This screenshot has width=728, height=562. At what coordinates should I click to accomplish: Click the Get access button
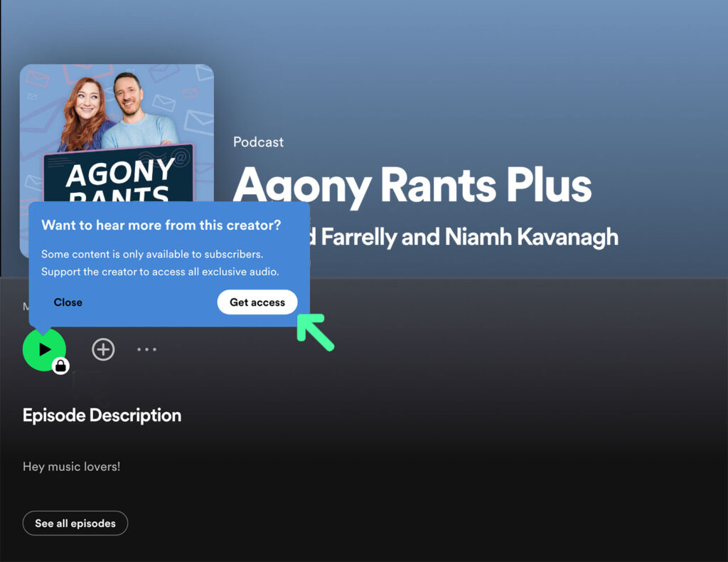pos(257,302)
